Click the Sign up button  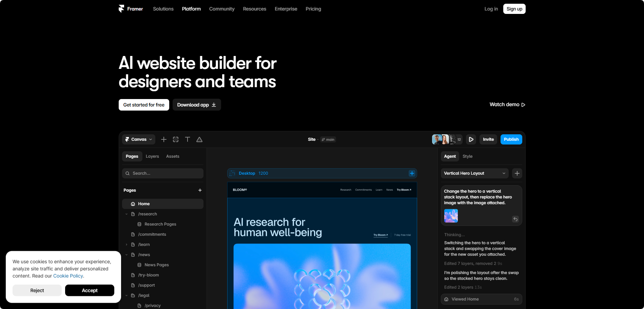[514, 9]
